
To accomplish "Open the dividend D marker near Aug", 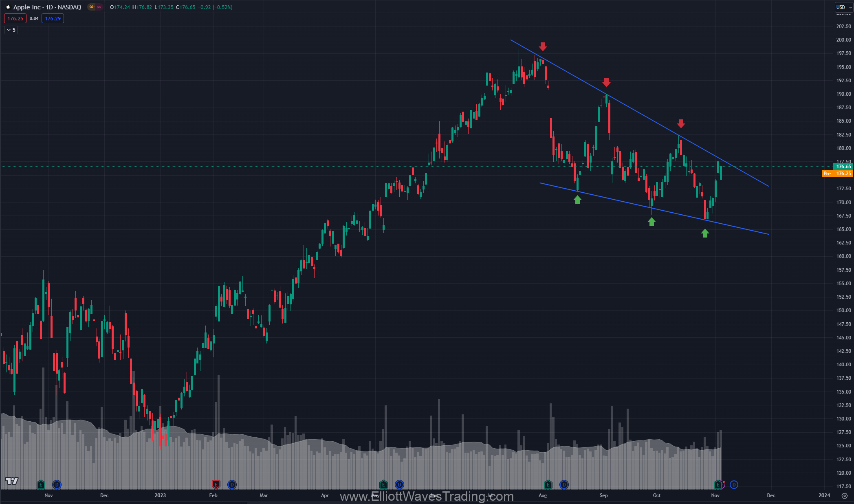I will (564, 484).
